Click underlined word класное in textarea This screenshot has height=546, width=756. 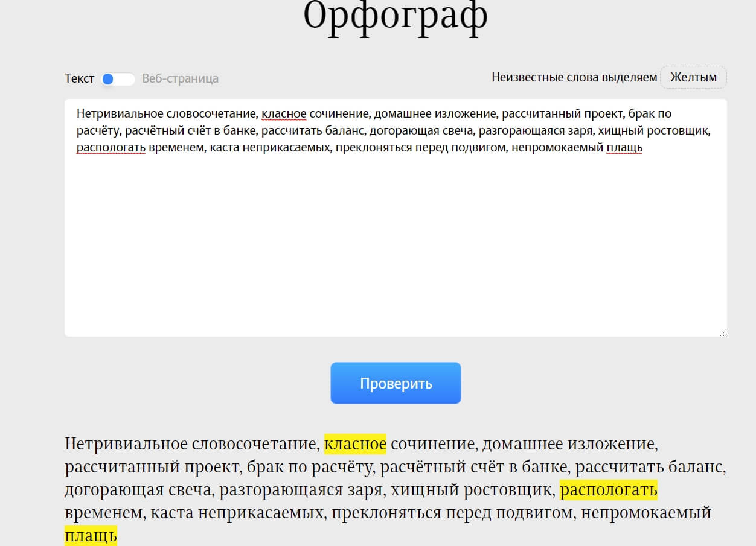pos(284,114)
